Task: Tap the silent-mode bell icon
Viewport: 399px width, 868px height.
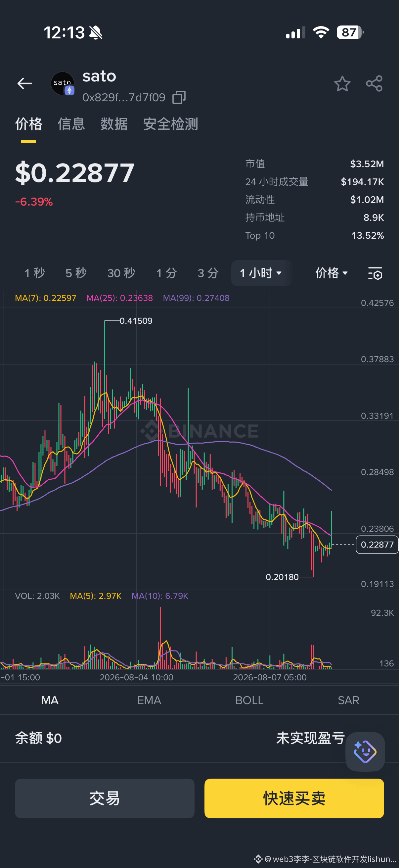Action: pos(96,33)
